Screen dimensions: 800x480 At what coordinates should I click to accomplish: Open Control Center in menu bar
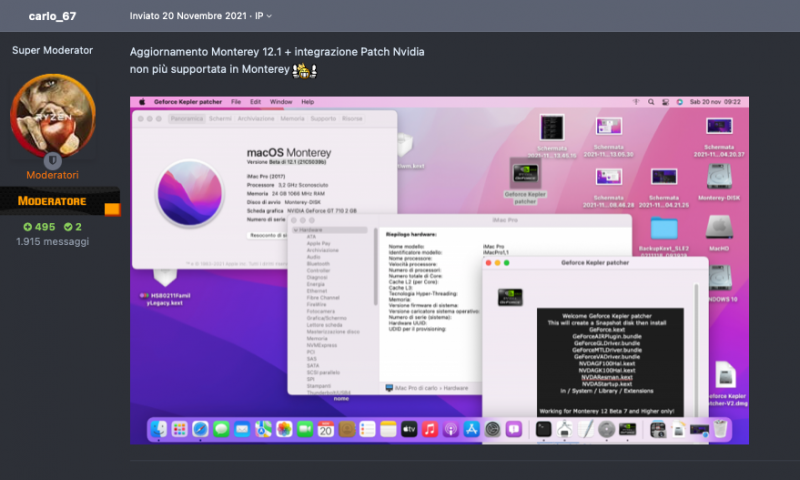pyautogui.click(x=665, y=102)
